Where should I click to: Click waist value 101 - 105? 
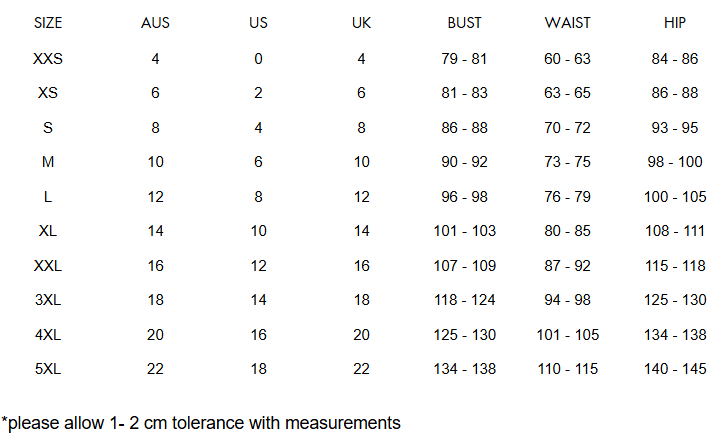567,335
